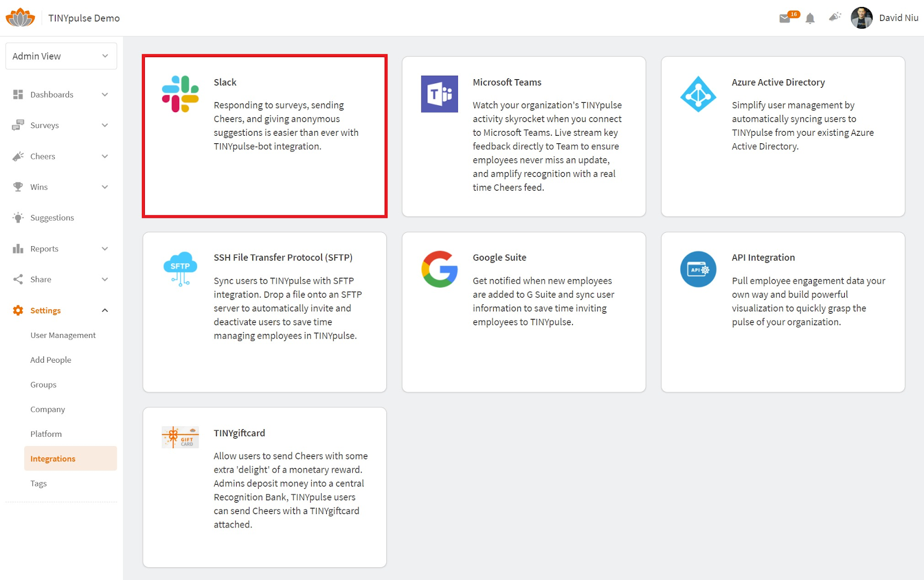This screenshot has height=580, width=924.
Task: Expand the Reports menu chevron
Action: 105,248
